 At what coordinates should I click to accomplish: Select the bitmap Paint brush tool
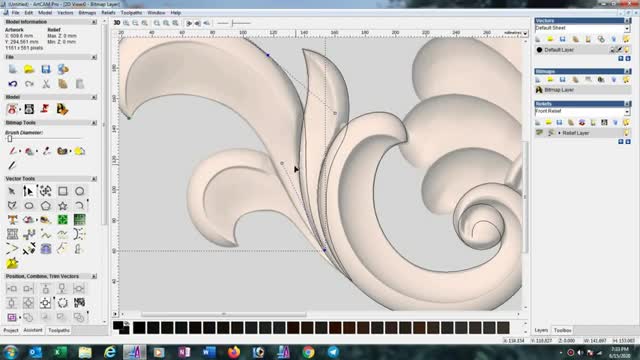tap(12, 151)
